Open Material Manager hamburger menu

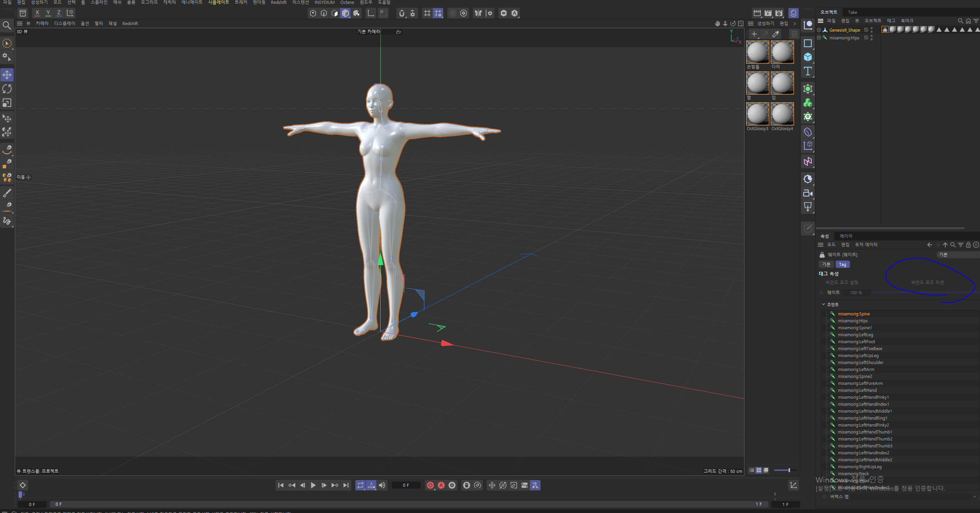[x=751, y=24]
